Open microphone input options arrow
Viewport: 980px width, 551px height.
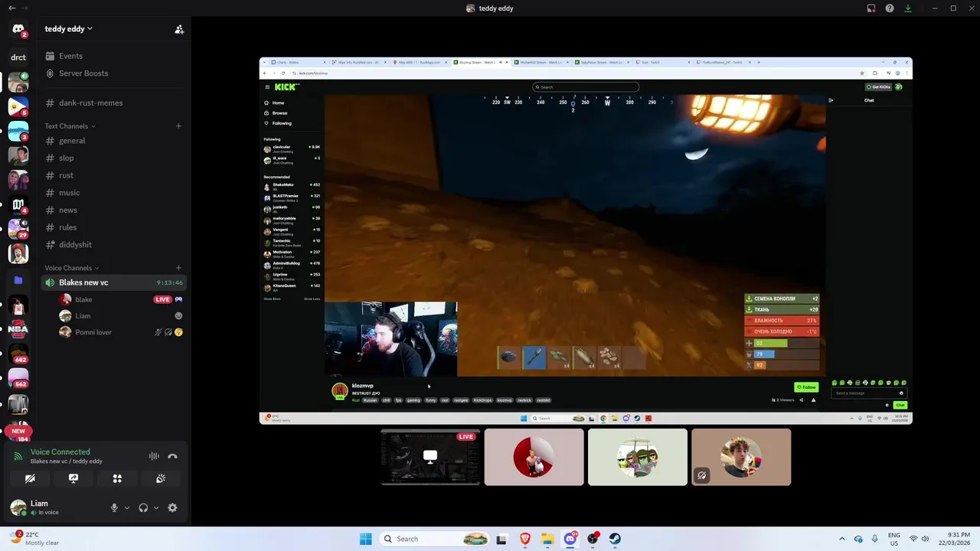click(x=127, y=507)
